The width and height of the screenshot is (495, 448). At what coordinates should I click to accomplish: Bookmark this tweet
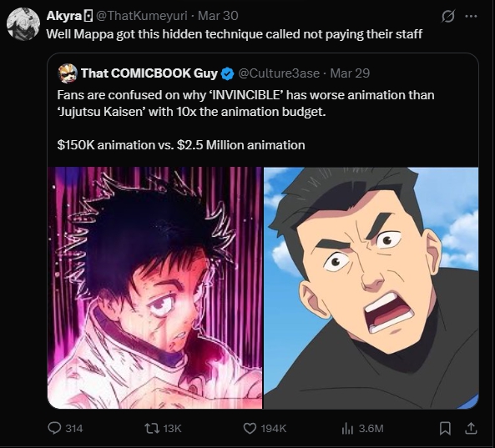tap(445, 428)
